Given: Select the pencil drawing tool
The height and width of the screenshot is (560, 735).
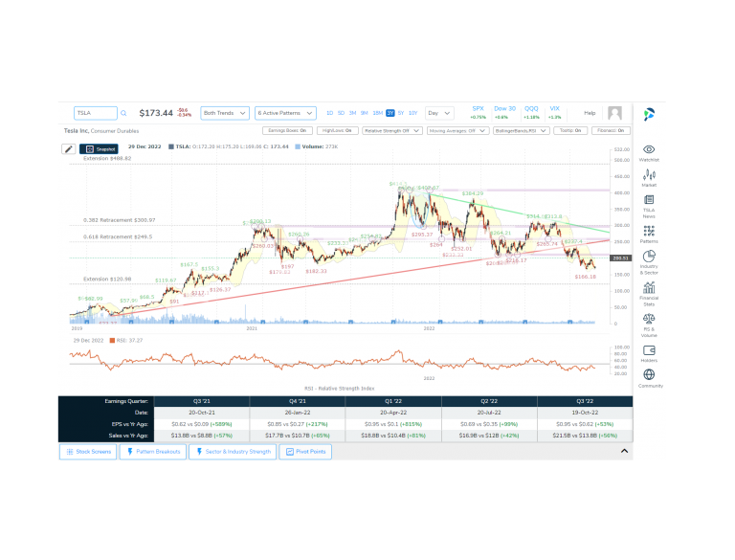Looking at the screenshot, I should pos(69,149).
